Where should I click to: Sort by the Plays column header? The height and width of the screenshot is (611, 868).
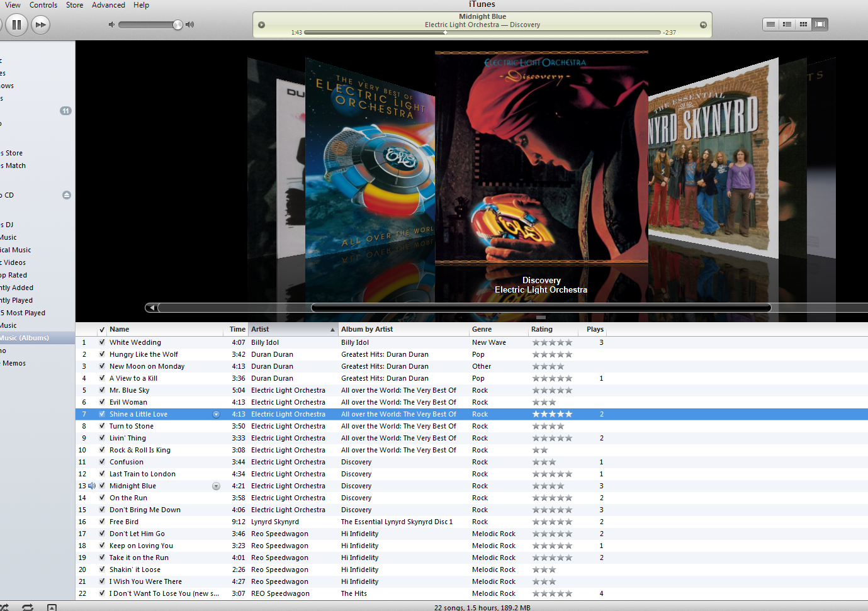tap(592, 329)
